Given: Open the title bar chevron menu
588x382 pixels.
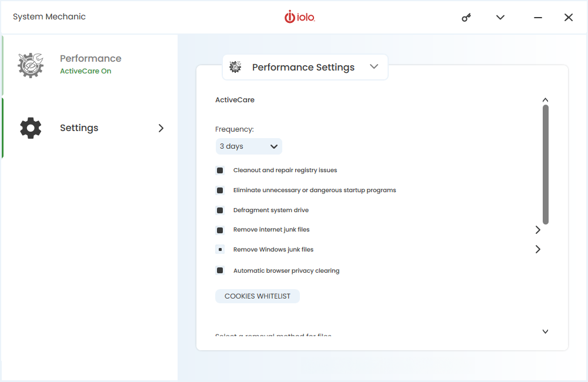Looking at the screenshot, I should click(500, 17).
